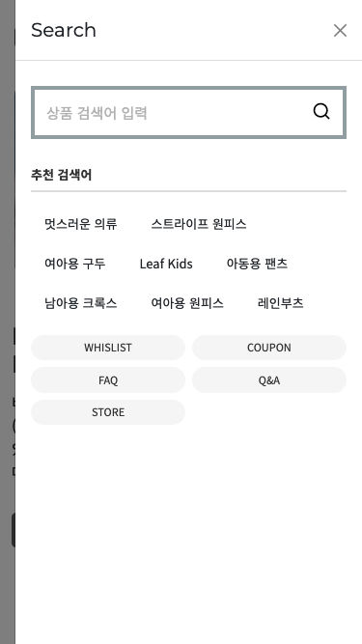Click the dimmed overlay behind the Search panel

coord(8,322)
